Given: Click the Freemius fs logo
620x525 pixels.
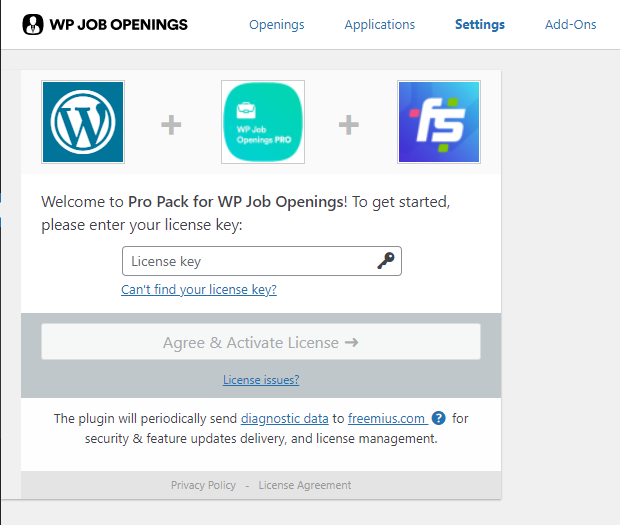Looking at the screenshot, I should coord(439,122).
